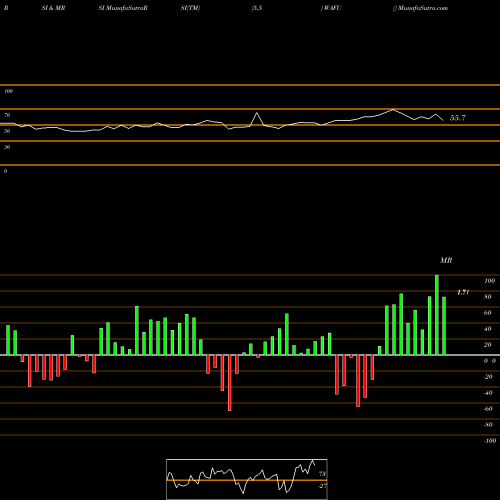The height and width of the screenshot is (500, 500).
Task: Click the 1.71 MR value label
Action: [x=463, y=292]
